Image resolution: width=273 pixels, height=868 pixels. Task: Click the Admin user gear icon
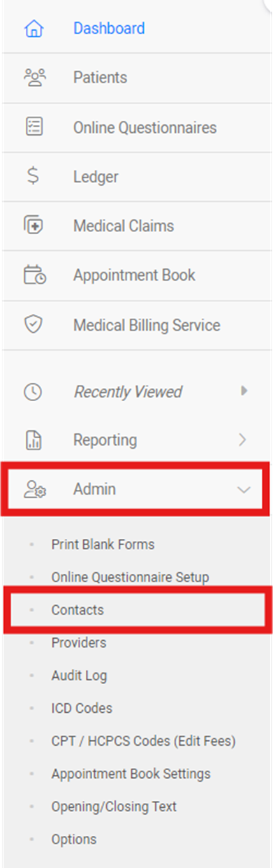pos(34,490)
